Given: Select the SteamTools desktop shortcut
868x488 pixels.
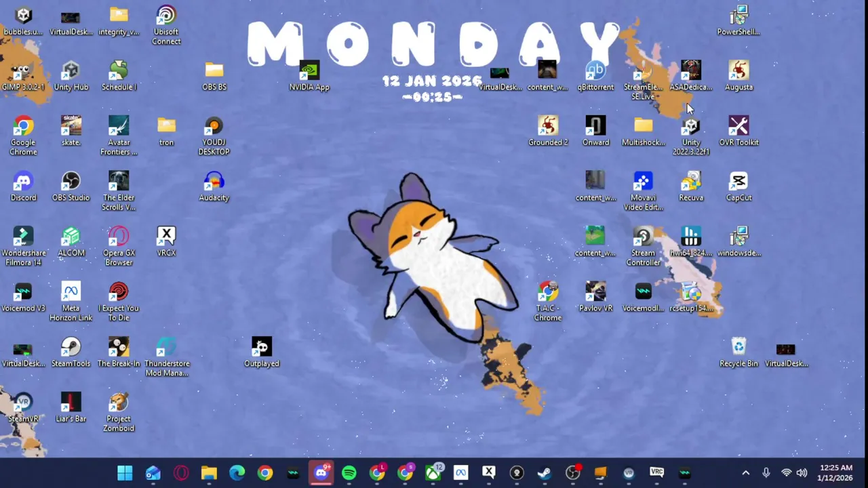Looking at the screenshot, I should 71,352.
